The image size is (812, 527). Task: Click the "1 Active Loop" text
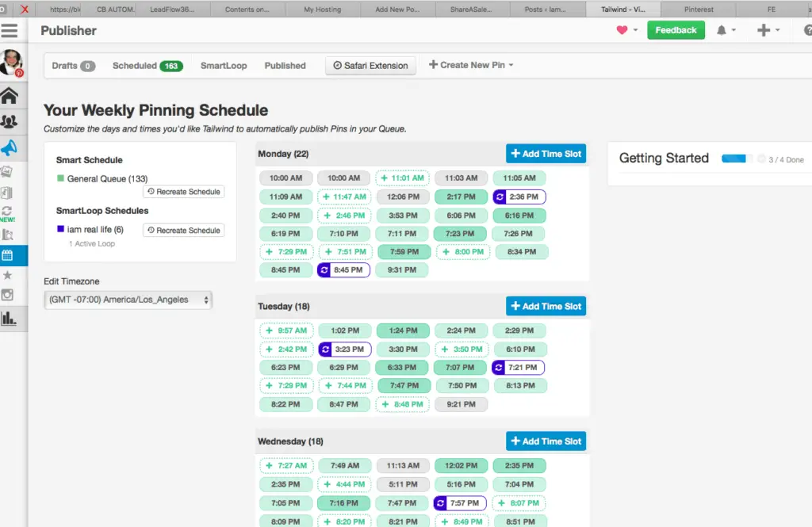tap(92, 244)
